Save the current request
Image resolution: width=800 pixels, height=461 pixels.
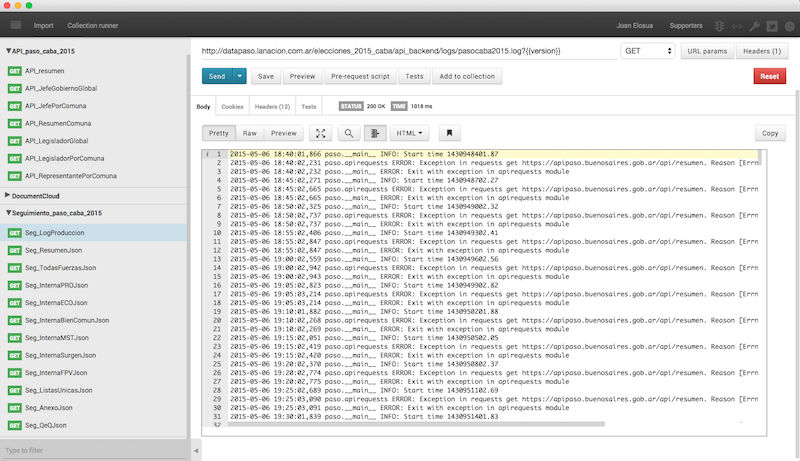(266, 76)
